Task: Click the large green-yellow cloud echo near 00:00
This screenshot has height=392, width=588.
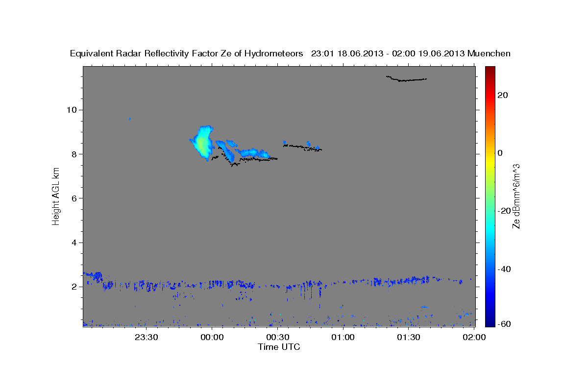Action: coord(202,143)
